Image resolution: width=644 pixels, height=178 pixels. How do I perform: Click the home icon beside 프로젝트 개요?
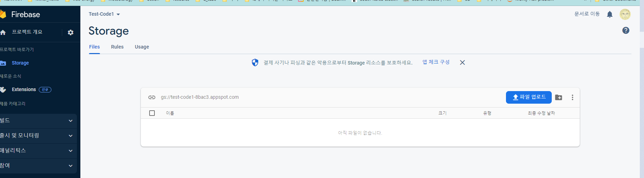[3, 32]
